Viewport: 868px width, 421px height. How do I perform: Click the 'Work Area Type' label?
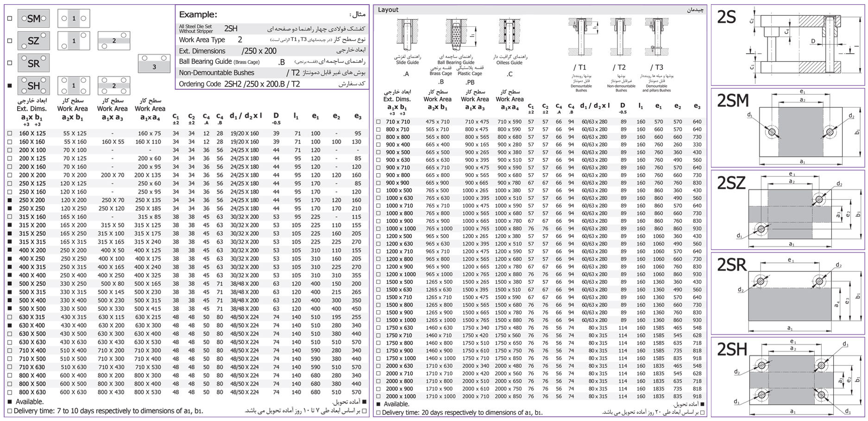coord(202,40)
